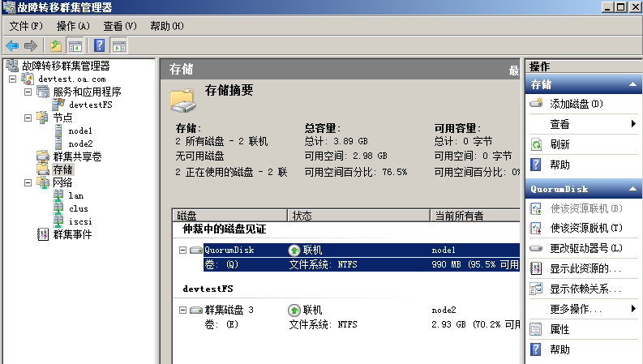
Task: Click the 显示依赖关系 report icon
Action: pyautogui.click(x=535, y=289)
